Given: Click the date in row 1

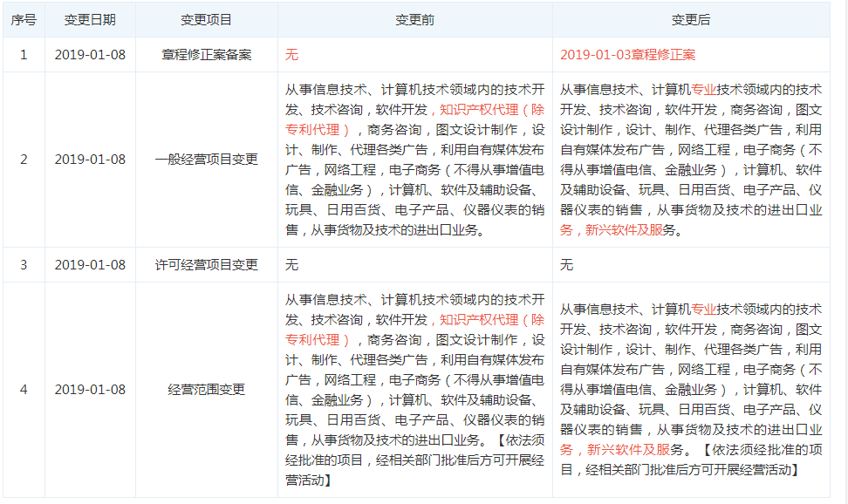Looking at the screenshot, I should (x=90, y=54).
